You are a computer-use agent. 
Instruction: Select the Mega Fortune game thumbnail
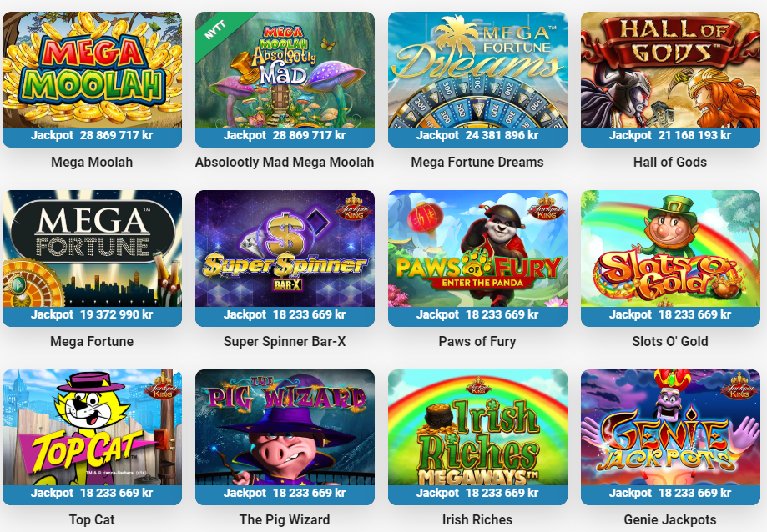92,248
